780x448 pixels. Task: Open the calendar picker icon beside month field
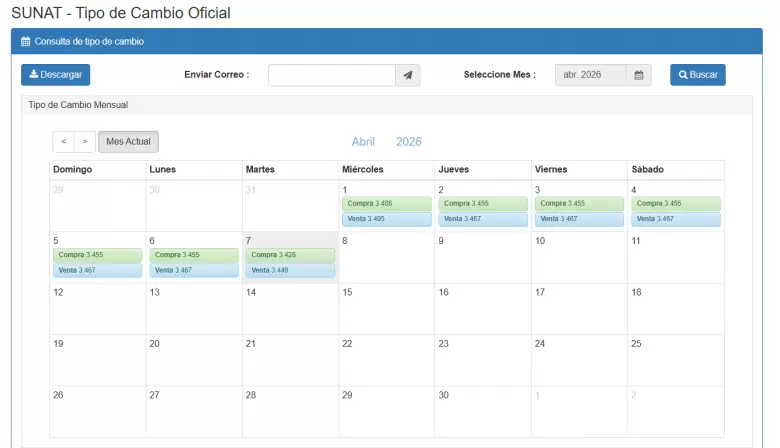pos(639,75)
